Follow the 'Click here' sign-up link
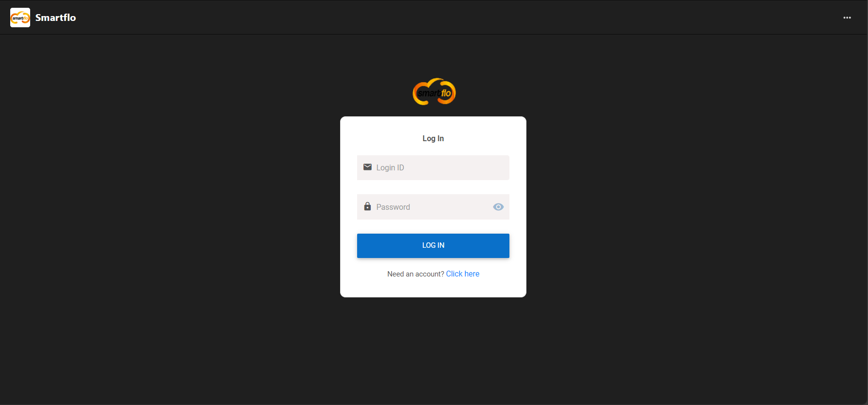868x405 pixels. pos(463,274)
